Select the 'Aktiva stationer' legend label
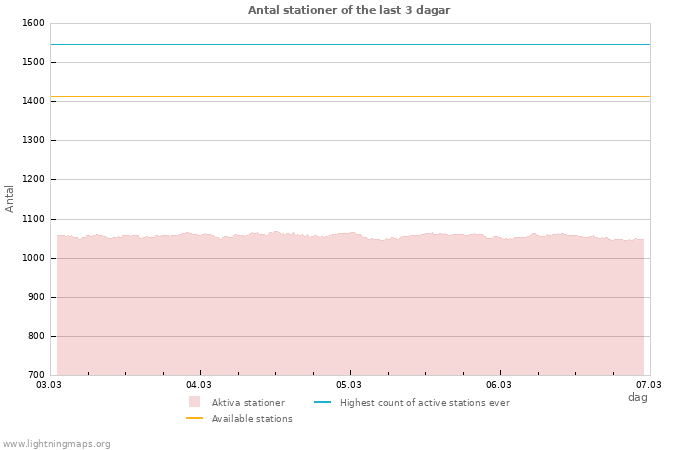The width and height of the screenshot is (700, 450). [248, 403]
